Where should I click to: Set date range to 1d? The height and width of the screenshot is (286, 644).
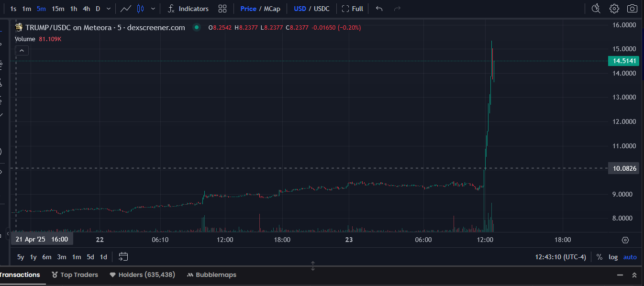(103, 257)
